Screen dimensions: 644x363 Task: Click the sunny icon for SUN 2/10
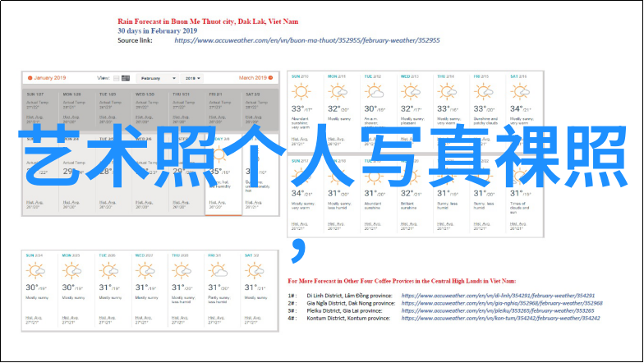click(301, 93)
